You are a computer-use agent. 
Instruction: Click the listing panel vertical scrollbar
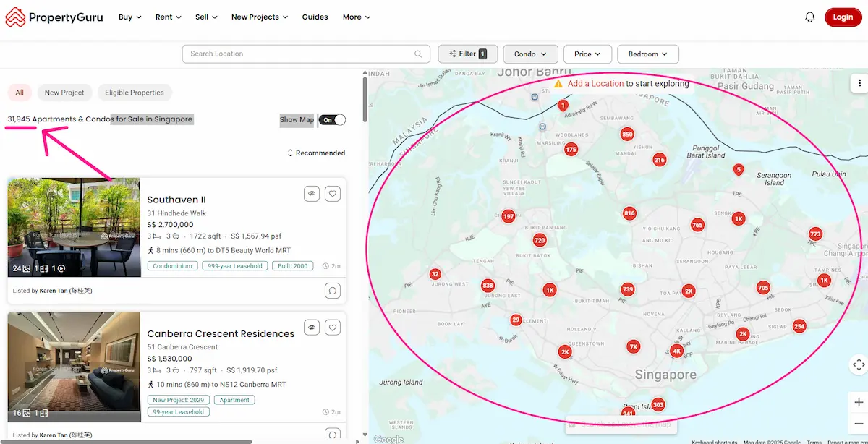click(364, 100)
